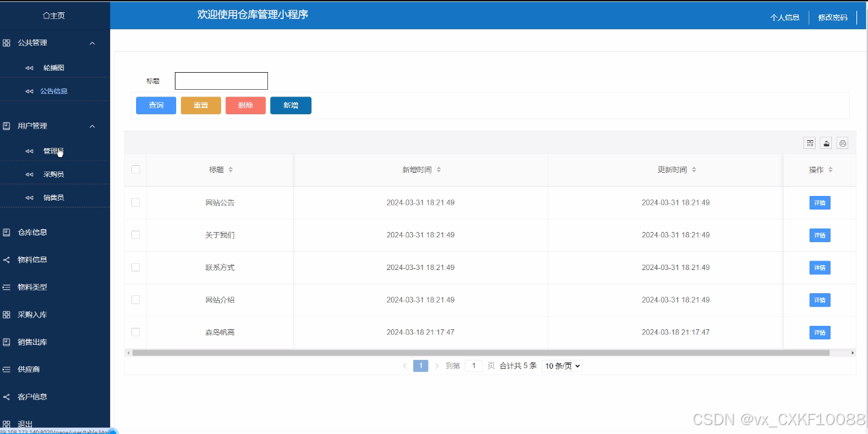Open the 主页 home link
Image resolution: width=868 pixels, height=434 pixels.
click(x=54, y=16)
